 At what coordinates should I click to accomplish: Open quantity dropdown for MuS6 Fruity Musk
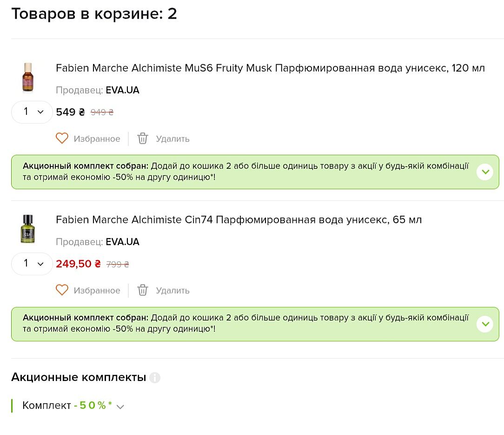32,112
